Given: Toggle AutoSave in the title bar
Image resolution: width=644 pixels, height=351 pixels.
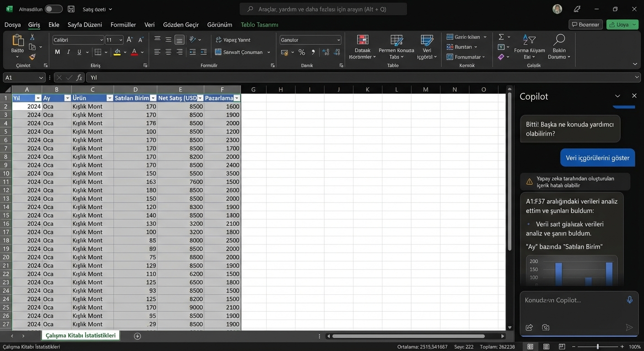Looking at the screenshot, I should coord(54,8).
